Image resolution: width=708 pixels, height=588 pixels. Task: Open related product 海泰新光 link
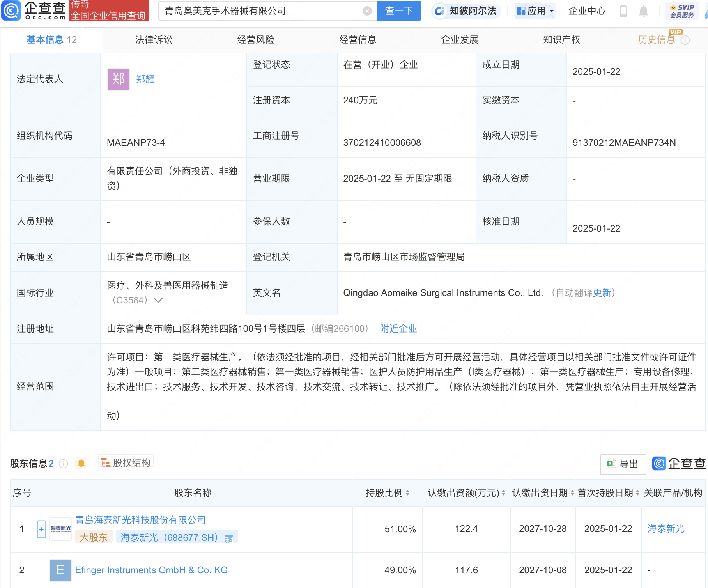pos(666,529)
